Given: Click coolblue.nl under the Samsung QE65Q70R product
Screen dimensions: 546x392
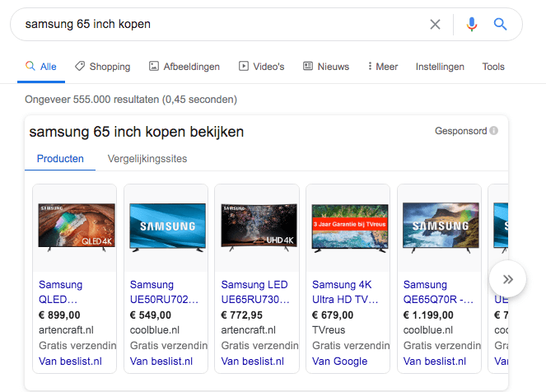Looking at the screenshot, I should [428, 329].
